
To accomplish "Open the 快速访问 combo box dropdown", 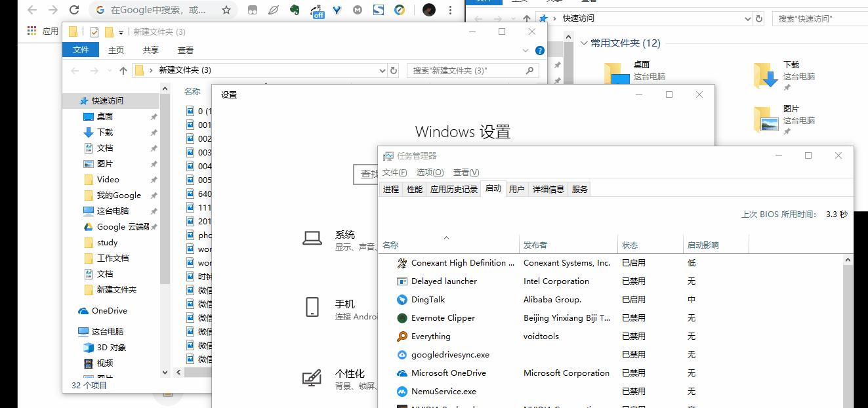I will [x=748, y=18].
